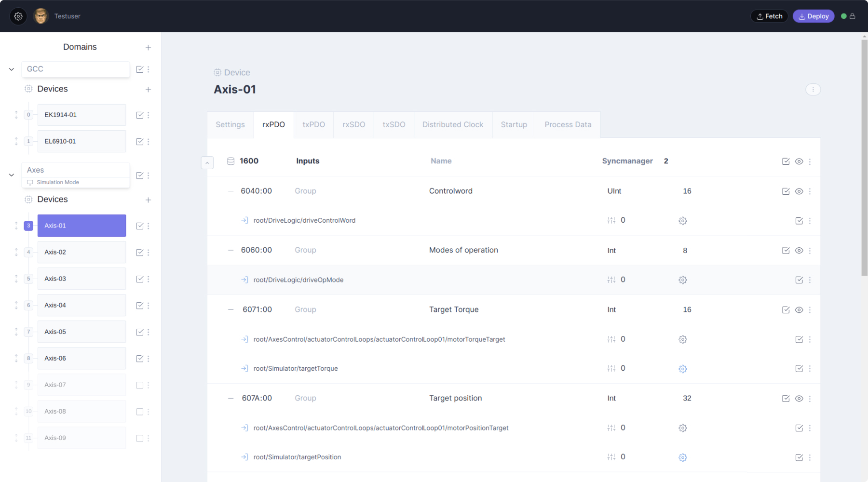868x482 pixels.
Task: Open the Distributed Clock tab
Action: pyautogui.click(x=452, y=125)
